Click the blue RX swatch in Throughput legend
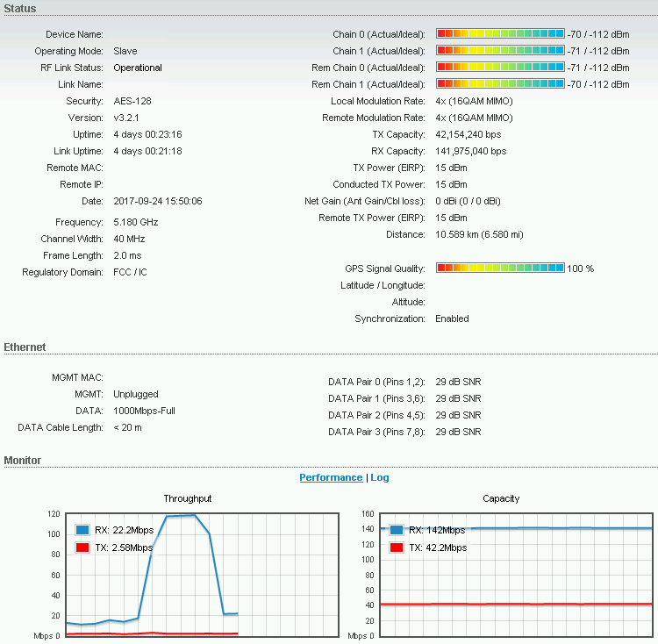Image resolution: width=658 pixels, height=644 pixels. [82, 530]
